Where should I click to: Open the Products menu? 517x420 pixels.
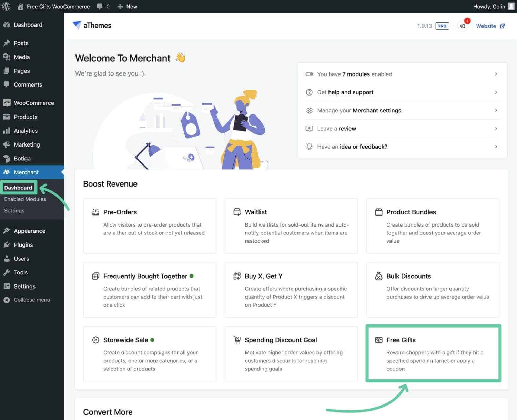32,117
